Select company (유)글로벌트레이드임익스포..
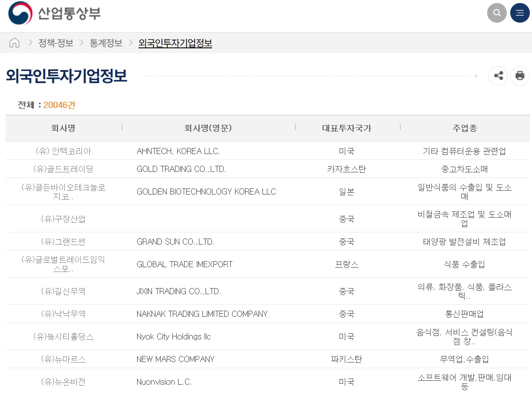 [x=63, y=264]
